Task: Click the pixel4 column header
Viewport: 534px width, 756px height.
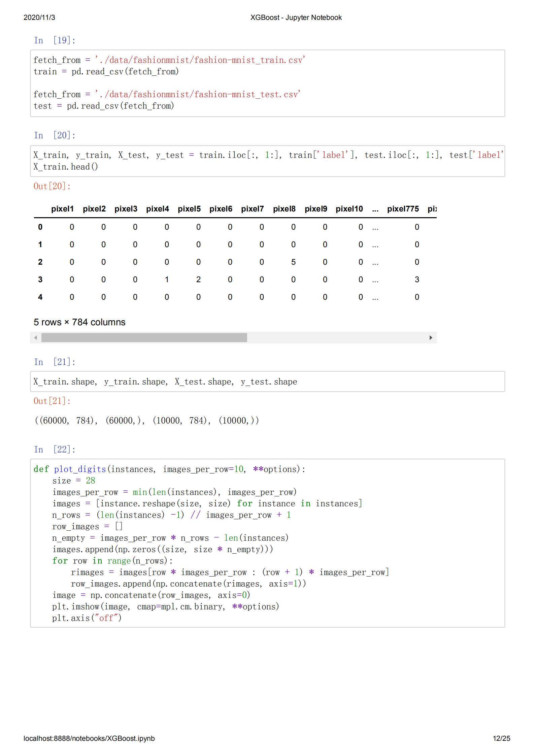Action: [158, 209]
